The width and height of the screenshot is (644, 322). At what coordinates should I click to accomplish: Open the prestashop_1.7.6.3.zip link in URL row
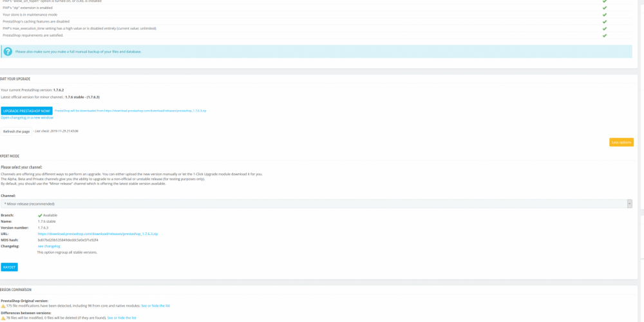coord(98,234)
